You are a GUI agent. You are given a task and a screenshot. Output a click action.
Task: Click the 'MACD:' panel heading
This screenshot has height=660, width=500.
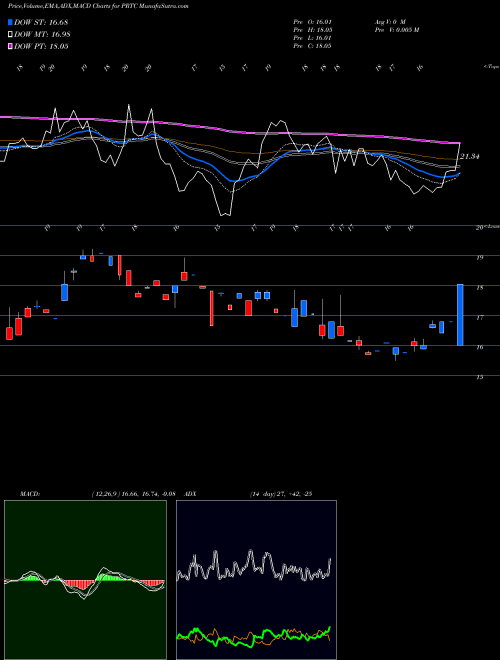30,494
